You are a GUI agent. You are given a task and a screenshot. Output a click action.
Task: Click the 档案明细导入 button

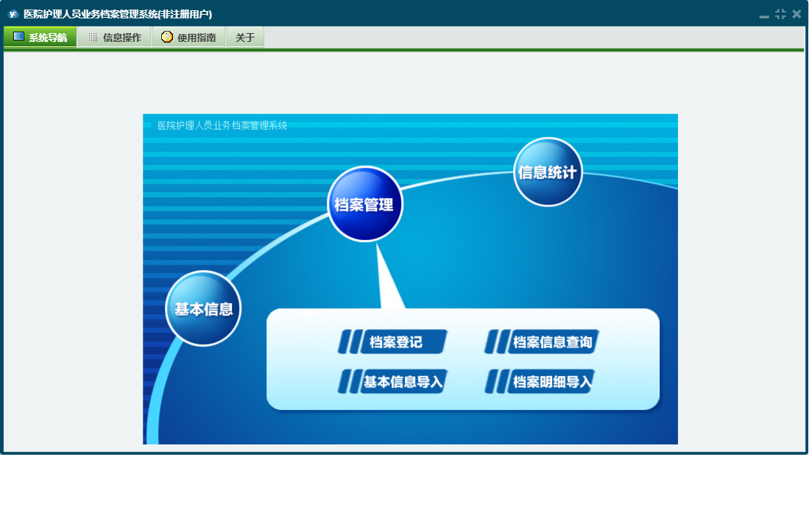pos(540,381)
